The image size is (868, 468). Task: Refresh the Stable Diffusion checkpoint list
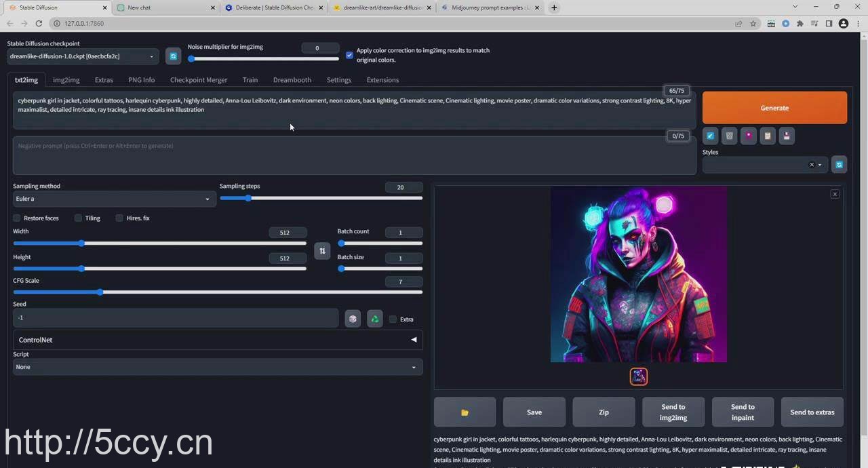click(x=173, y=56)
